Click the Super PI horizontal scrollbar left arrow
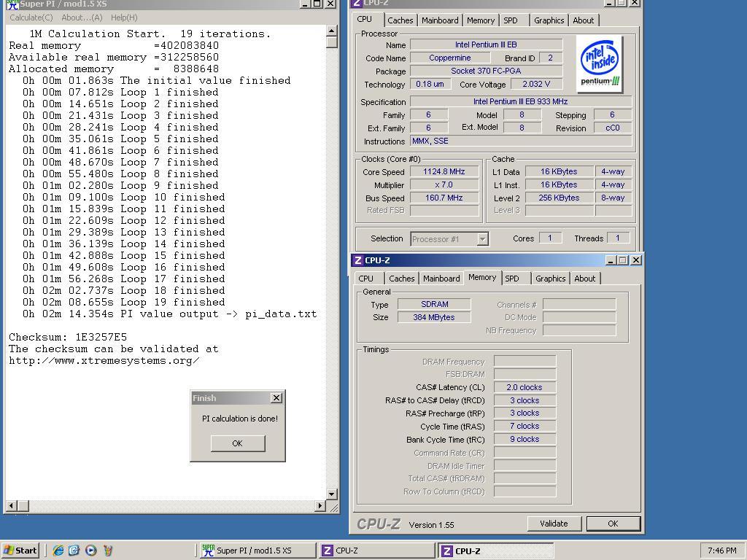Screen dimensions: 747x560 (x=12, y=505)
